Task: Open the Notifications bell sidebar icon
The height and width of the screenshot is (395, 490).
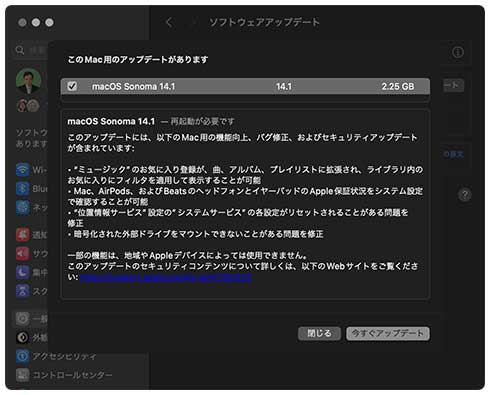Action: (22, 235)
